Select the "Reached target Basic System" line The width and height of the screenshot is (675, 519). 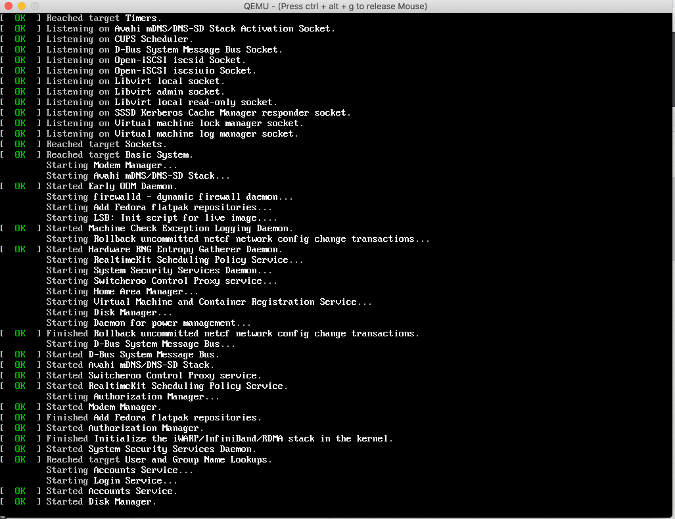pos(119,154)
